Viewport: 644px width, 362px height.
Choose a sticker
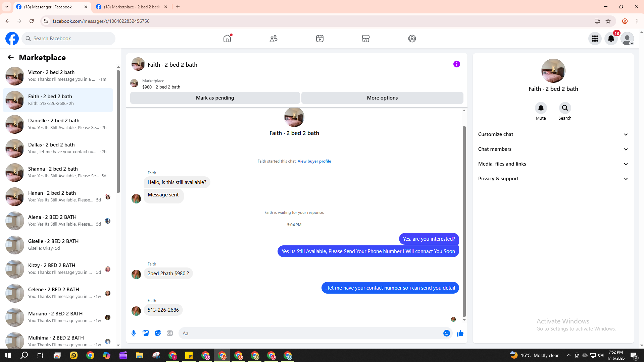coord(158,333)
